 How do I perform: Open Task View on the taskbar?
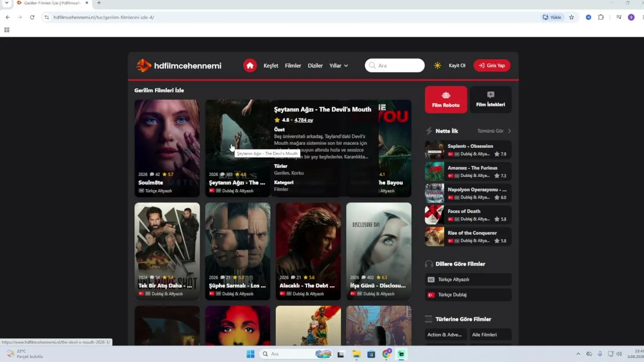[341, 354]
